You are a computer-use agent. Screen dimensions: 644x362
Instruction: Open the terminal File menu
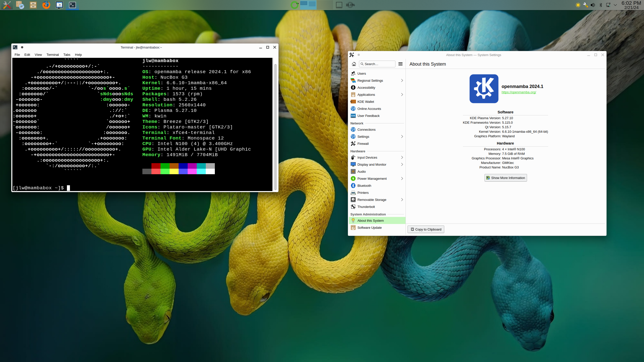click(x=17, y=55)
